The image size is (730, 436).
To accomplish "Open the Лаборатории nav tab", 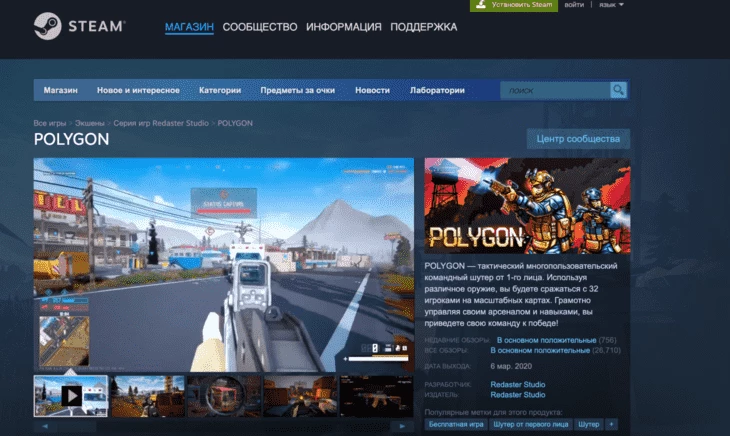I will point(437,90).
